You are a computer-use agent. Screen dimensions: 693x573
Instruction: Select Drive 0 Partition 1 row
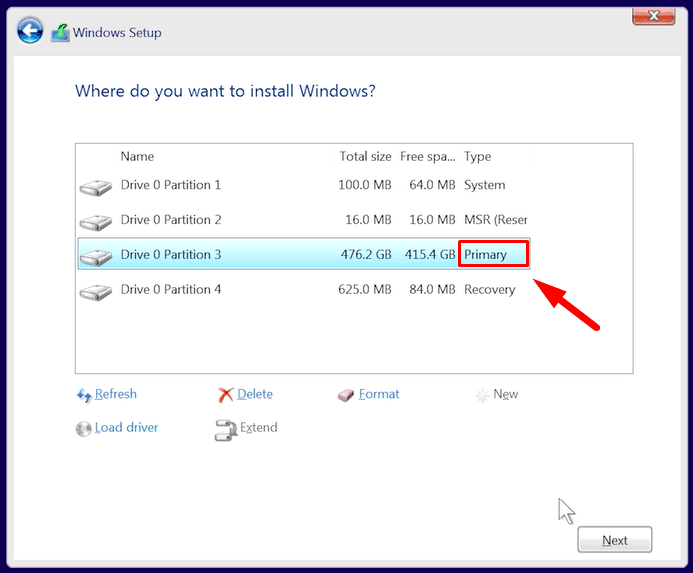[304, 185]
